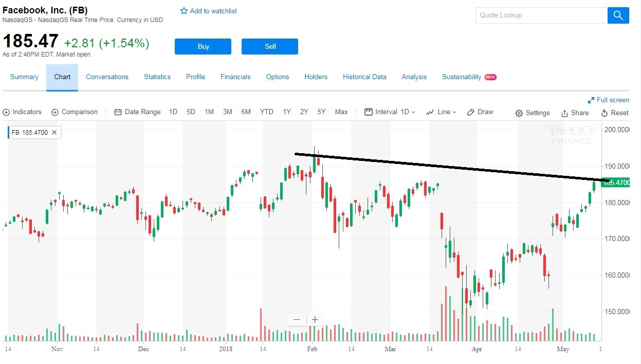Click the Quote Lookup search magnifier
Screen dimensions: 641x364
(618, 15)
